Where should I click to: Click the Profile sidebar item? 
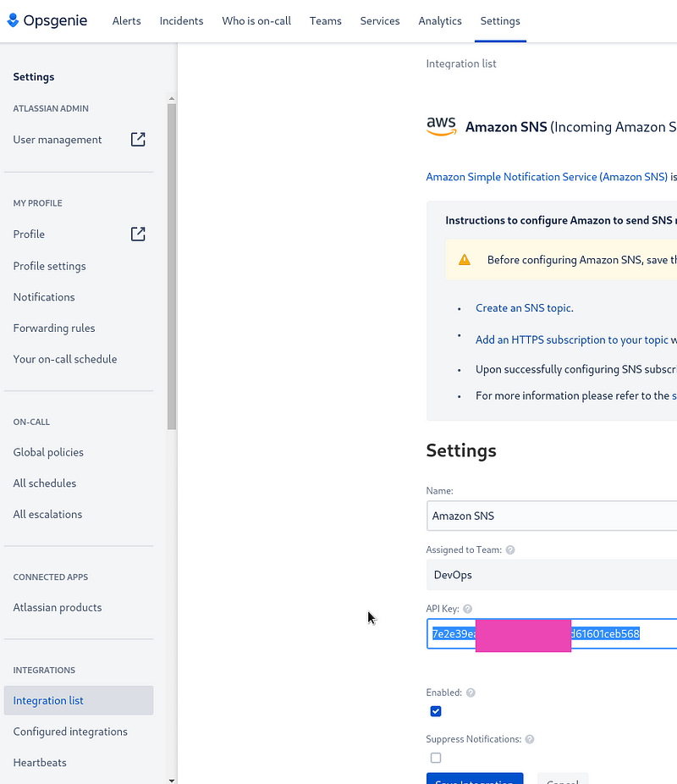[29, 234]
